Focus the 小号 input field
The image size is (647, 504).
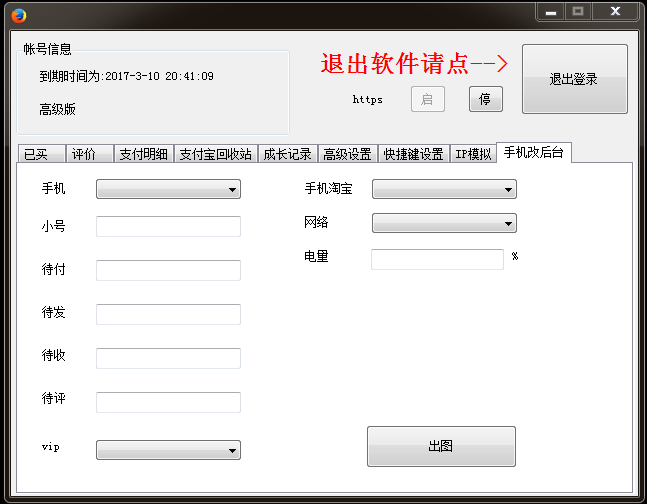point(168,226)
